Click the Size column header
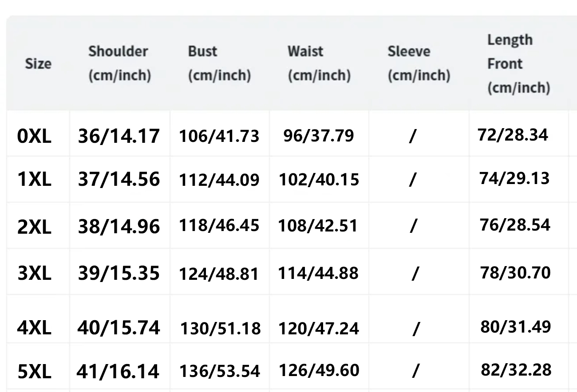The image size is (577, 392). pos(38,64)
